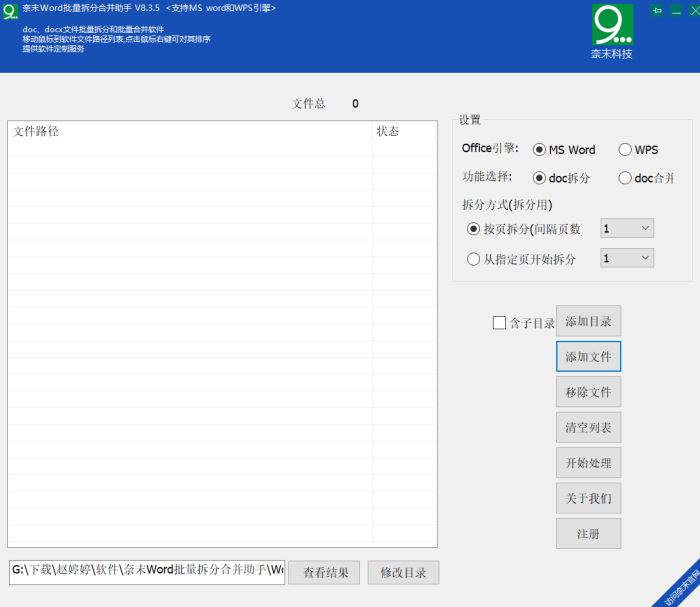Click the 注册 button
Viewport: 700px width, 607px height.
(588, 533)
